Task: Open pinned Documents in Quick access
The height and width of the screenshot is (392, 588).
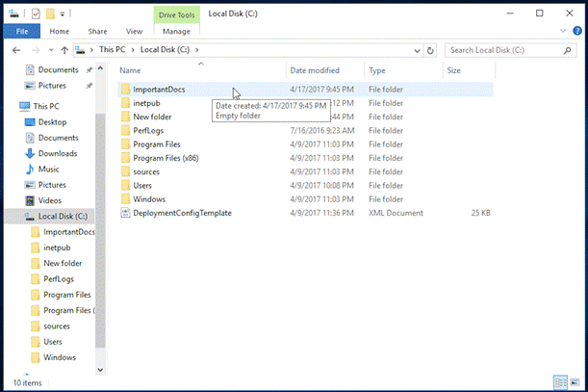Action: click(x=58, y=70)
